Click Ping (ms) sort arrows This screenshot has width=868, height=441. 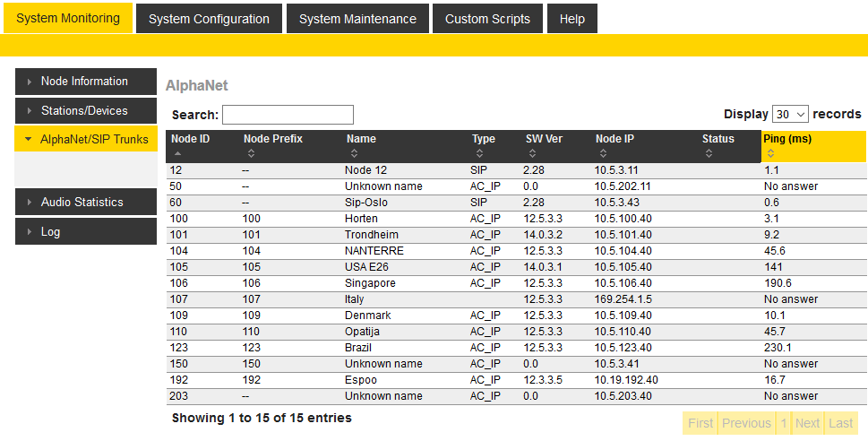click(770, 154)
